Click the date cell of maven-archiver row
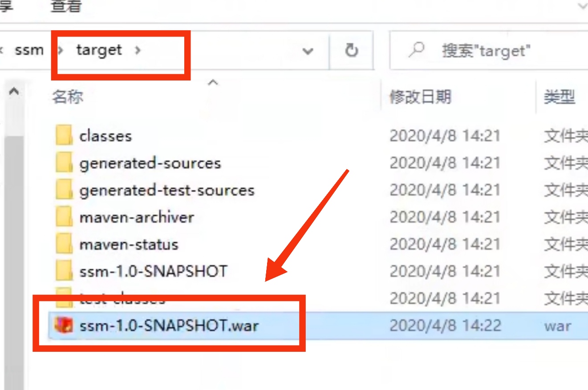This screenshot has width=588, height=390. coord(445,218)
